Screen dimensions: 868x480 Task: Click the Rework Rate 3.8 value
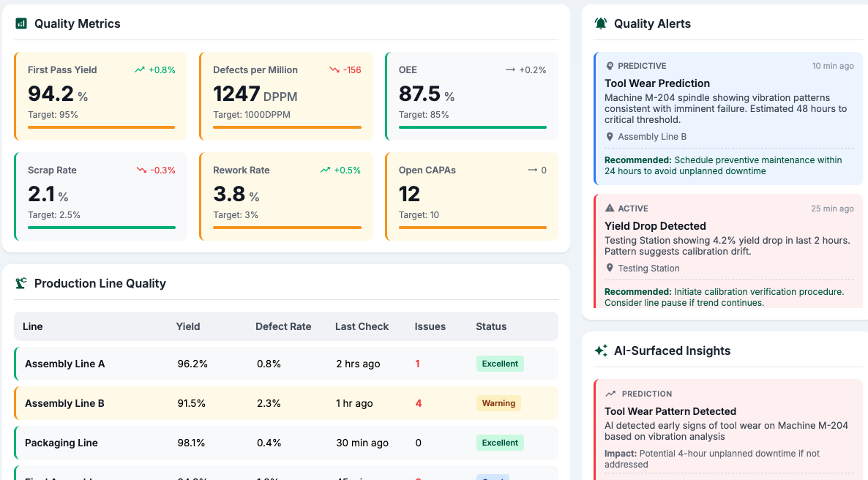pos(229,195)
